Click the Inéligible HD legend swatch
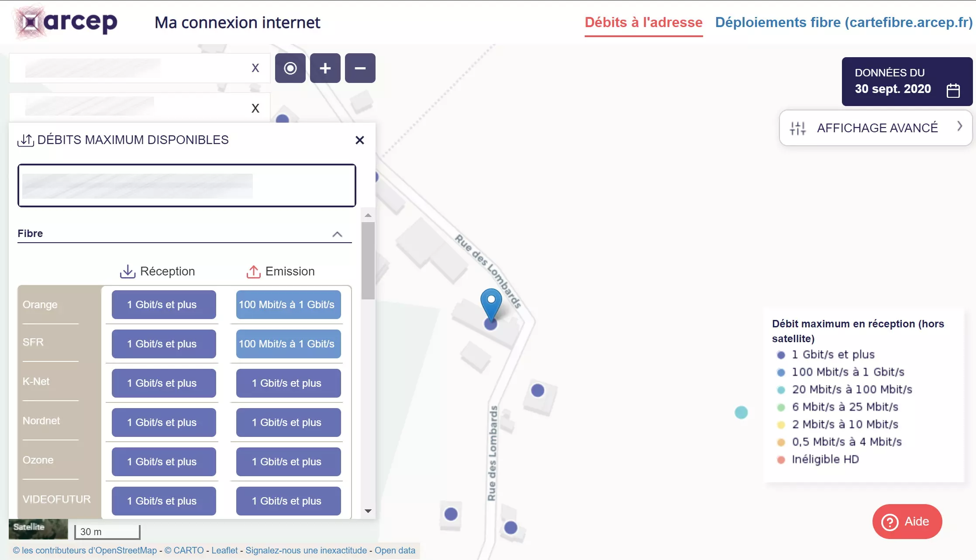Image resolution: width=976 pixels, height=560 pixels. tap(781, 460)
